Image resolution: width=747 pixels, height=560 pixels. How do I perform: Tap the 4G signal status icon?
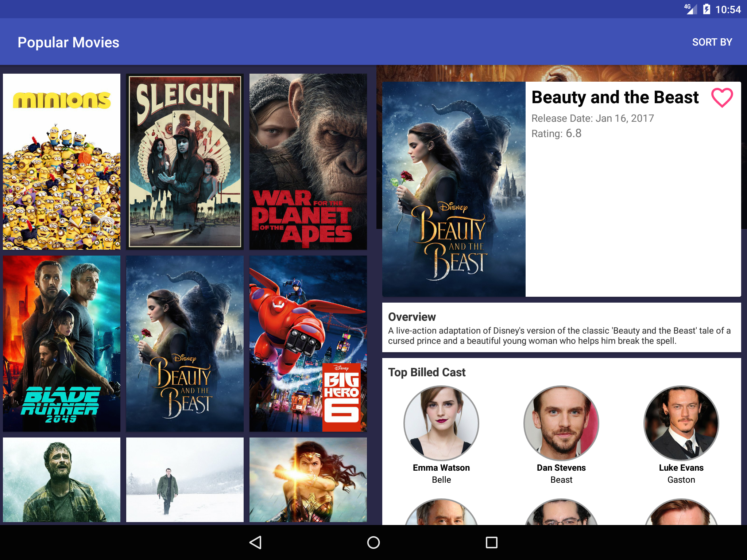click(x=690, y=9)
